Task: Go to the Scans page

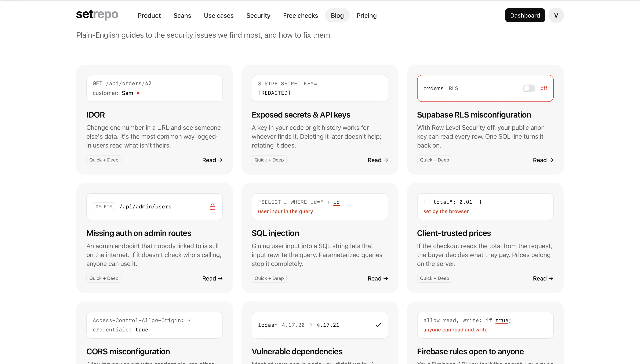Action: click(x=182, y=15)
